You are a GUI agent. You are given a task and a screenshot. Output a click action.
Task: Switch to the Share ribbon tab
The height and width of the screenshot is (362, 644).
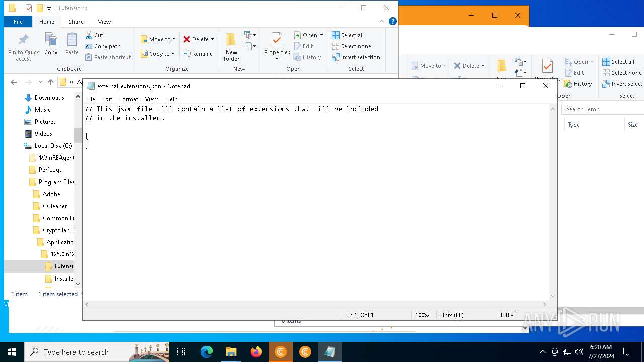click(76, 22)
